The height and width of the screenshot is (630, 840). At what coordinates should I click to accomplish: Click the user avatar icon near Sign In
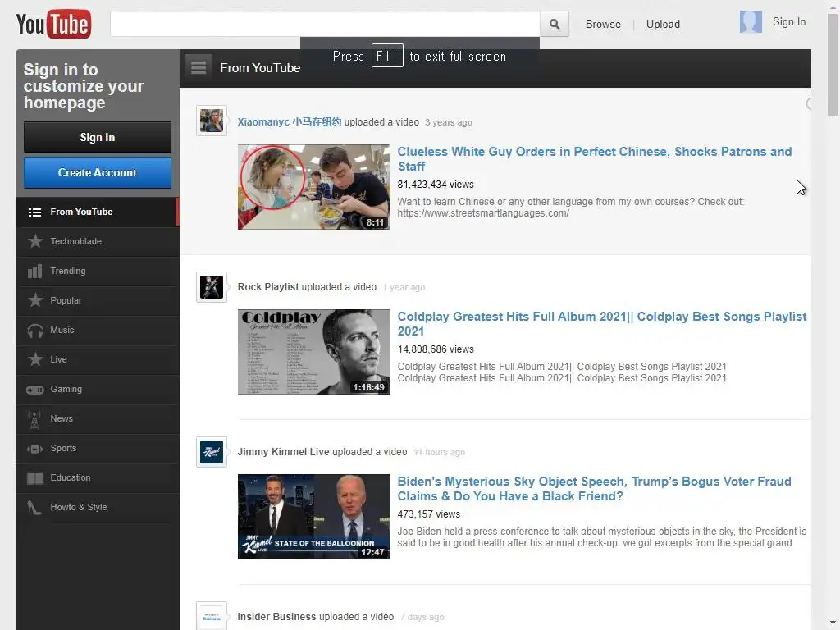click(751, 22)
